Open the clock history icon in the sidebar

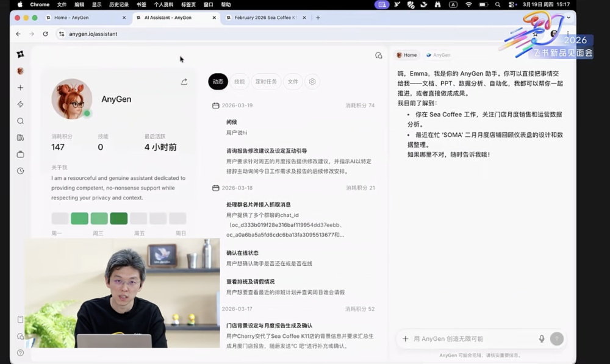point(20,171)
